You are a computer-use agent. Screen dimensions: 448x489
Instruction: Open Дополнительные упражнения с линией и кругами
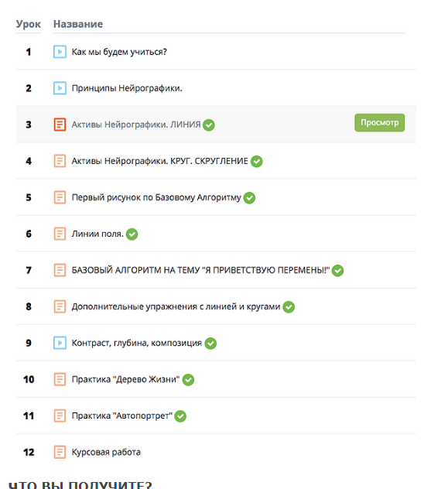[176, 306]
